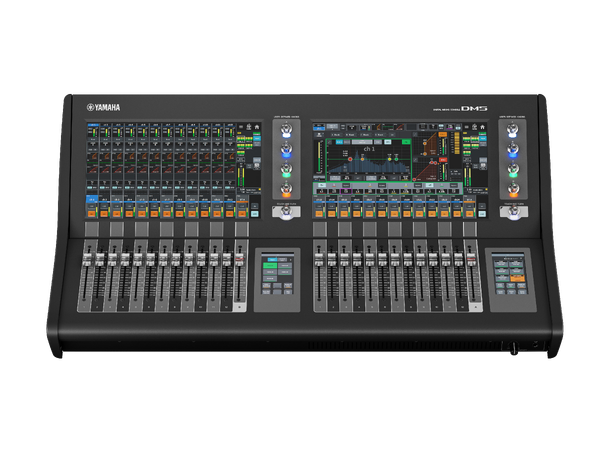The width and height of the screenshot is (610, 450).
Task: Tap the green button on left utility screen
Action: (x=270, y=265)
